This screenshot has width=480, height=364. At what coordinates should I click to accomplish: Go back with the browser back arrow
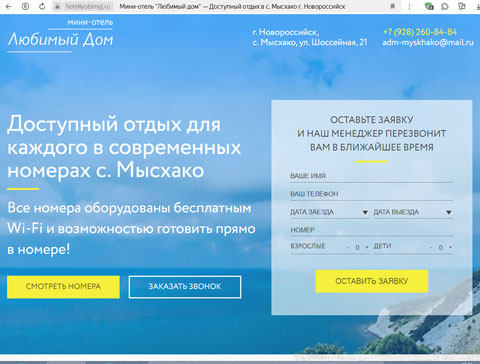9,6
